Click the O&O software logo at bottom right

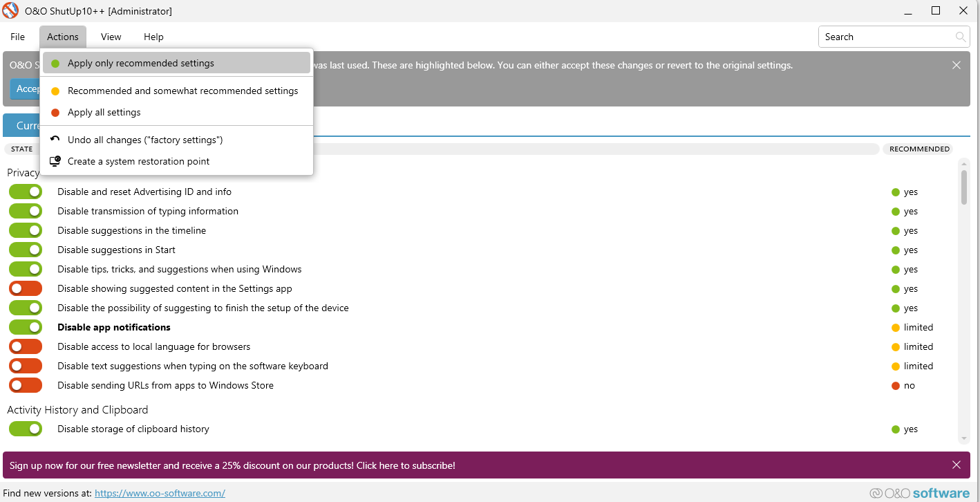[x=919, y=493]
